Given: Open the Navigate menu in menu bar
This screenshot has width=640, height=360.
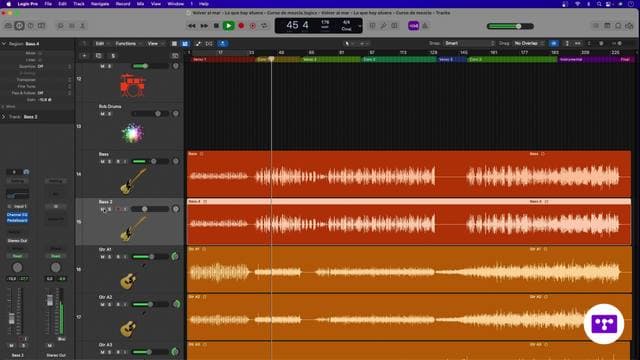Looking at the screenshot, I should click(100, 4).
